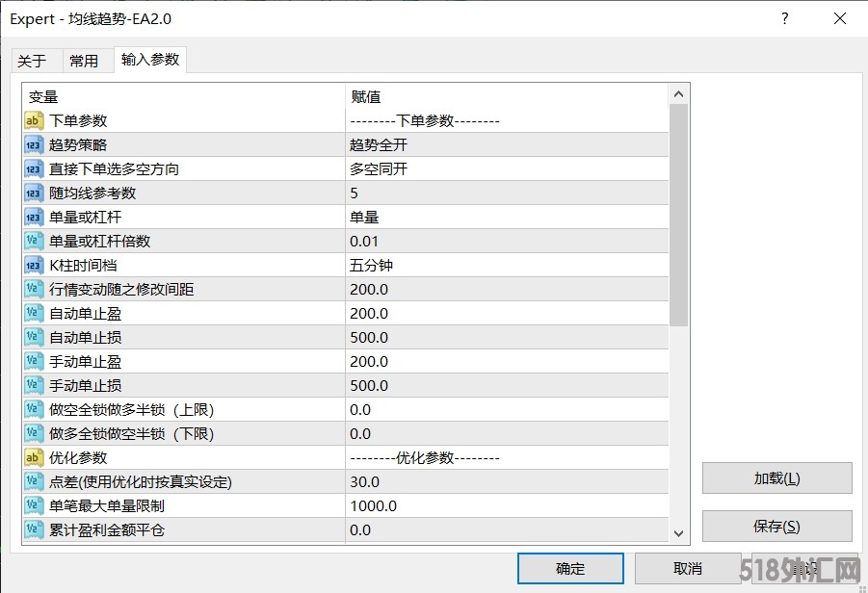The height and width of the screenshot is (593, 868).
Task: Click the icon beside 累计盈利金额平仓
Action: (34, 529)
